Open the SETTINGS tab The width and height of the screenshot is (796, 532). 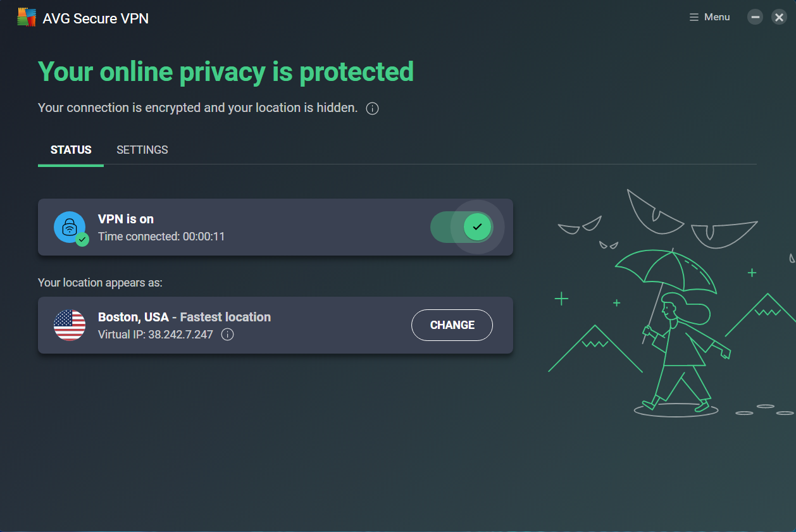142,150
